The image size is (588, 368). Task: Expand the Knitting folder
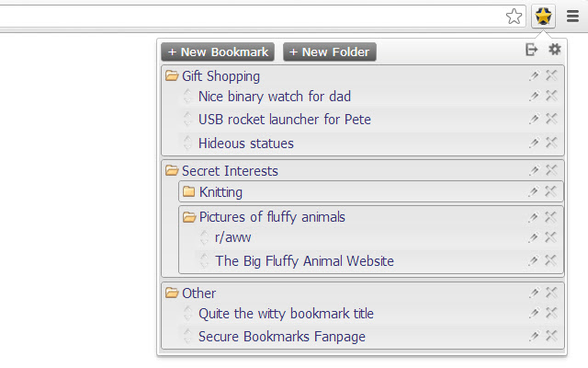(189, 191)
